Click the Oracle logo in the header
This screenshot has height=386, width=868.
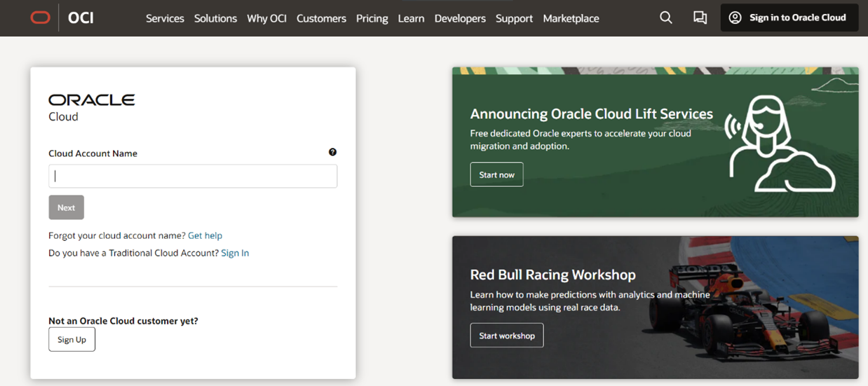click(x=40, y=18)
